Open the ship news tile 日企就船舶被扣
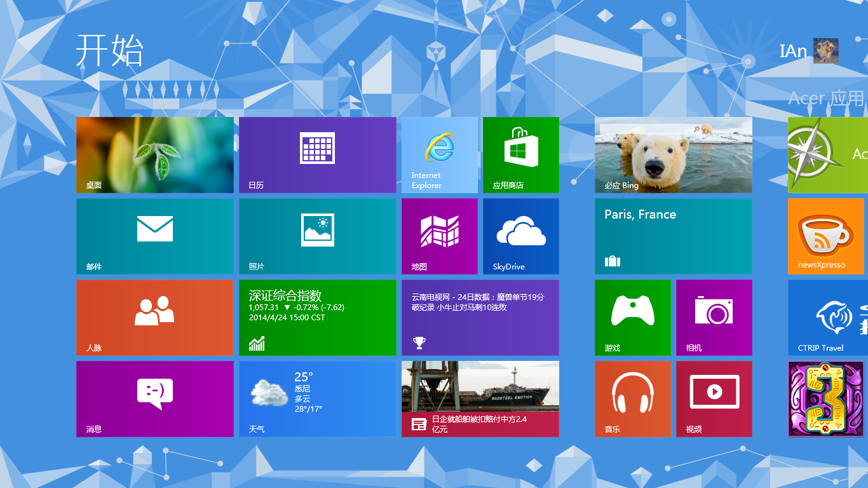This screenshot has width=868, height=488. [x=480, y=399]
